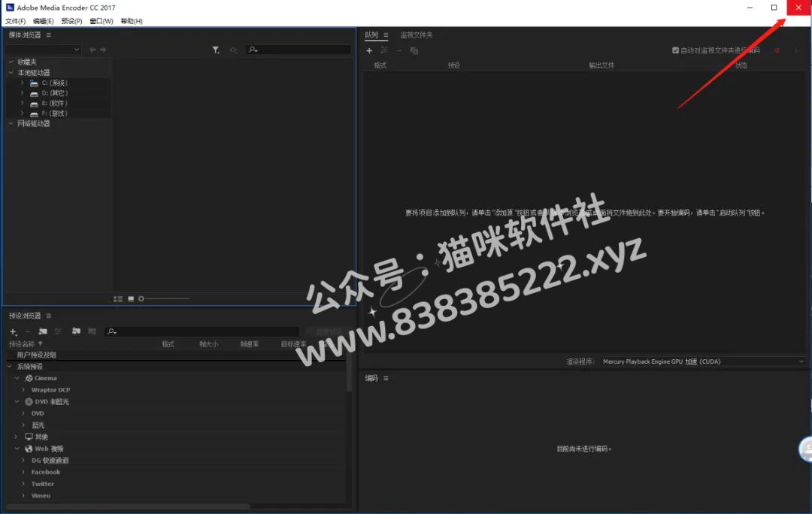812x514 pixels.
Task: Click the Start Queue play icon
Action: click(796, 50)
